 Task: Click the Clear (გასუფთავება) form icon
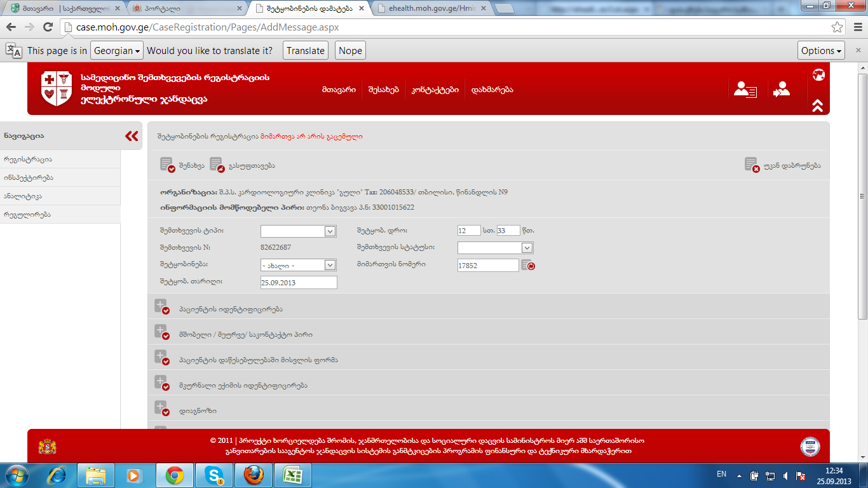(x=217, y=165)
